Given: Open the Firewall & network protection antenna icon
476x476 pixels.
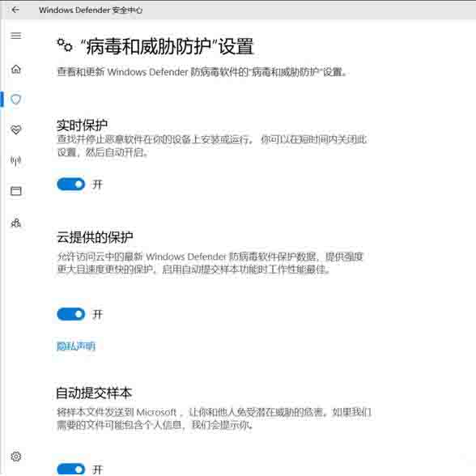Looking at the screenshot, I should coord(16,160).
